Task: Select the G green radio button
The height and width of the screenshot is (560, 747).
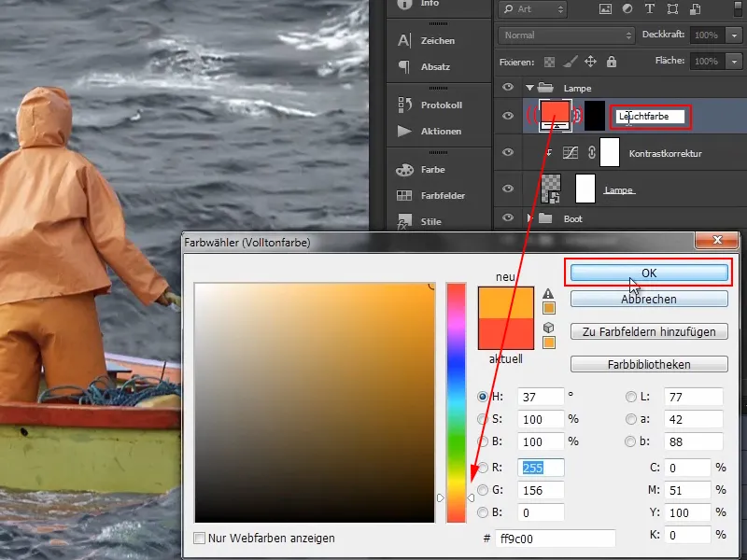Action: [x=483, y=490]
